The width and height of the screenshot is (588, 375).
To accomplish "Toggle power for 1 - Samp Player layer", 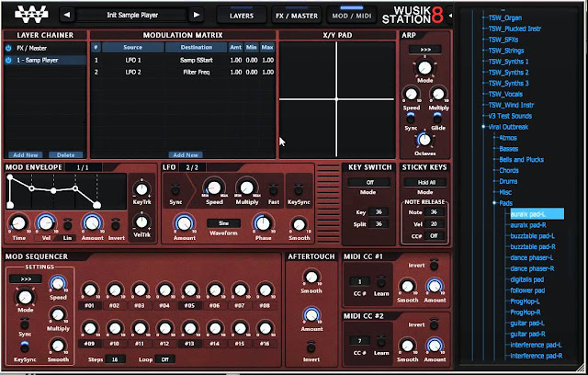I will pyautogui.click(x=8, y=60).
